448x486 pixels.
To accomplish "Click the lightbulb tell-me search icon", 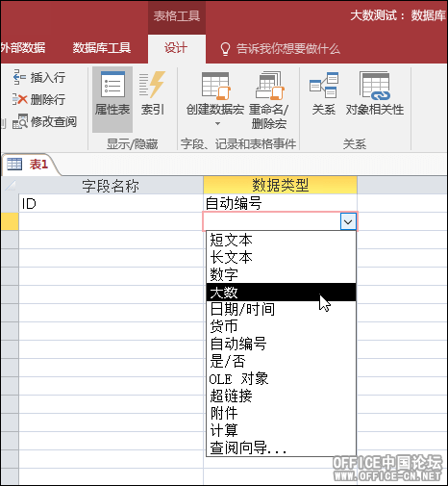I will pyautogui.click(x=225, y=49).
